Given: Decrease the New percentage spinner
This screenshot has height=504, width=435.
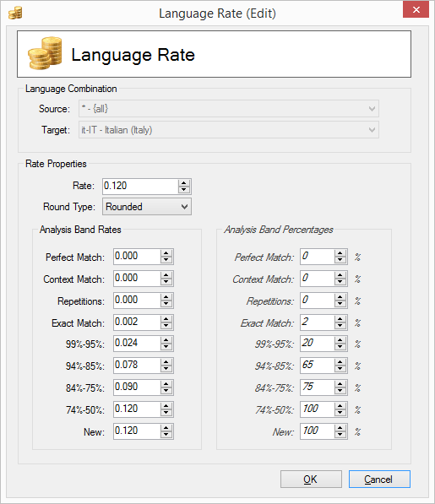Looking at the screenshot, I should click(340, 435).
